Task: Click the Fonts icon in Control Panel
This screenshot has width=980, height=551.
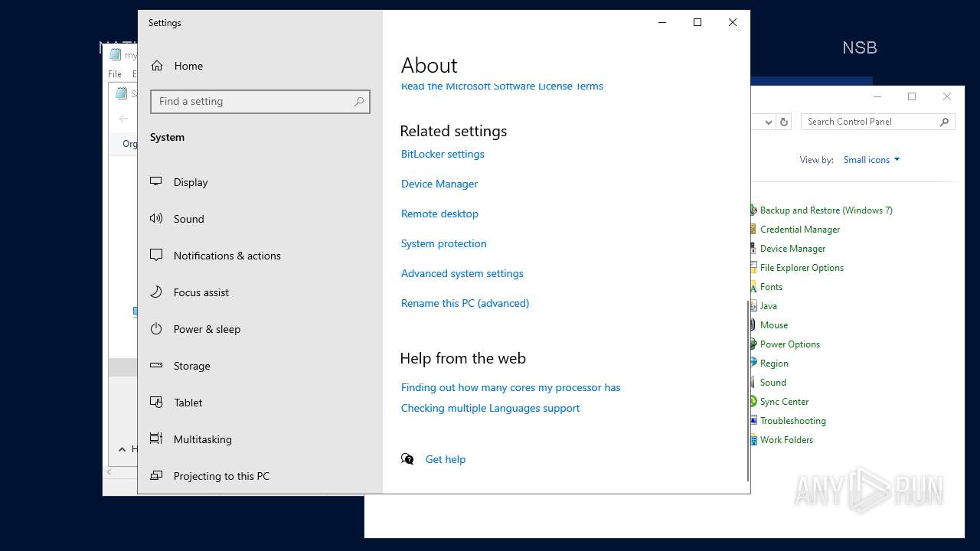Action: click(753, 287)
